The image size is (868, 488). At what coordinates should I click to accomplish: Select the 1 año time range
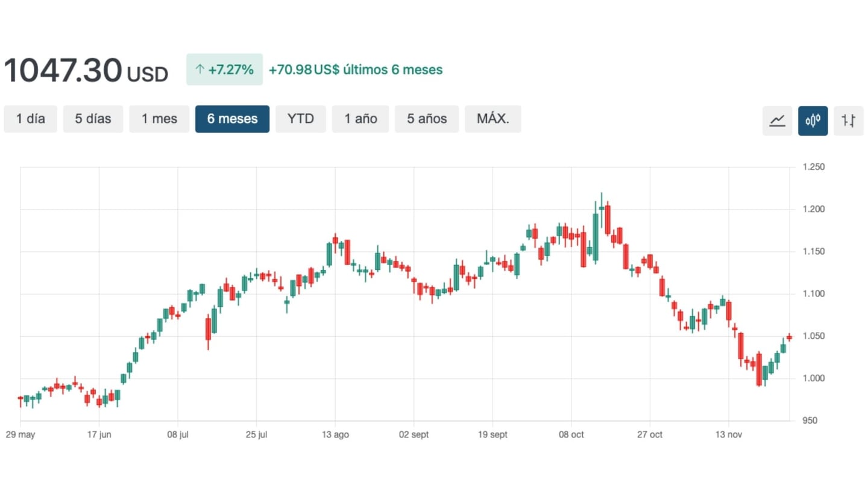[360, 119]
